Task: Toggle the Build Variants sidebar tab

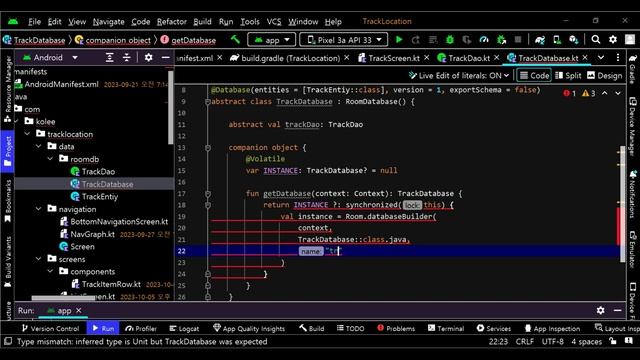Action: pos(8,262)
